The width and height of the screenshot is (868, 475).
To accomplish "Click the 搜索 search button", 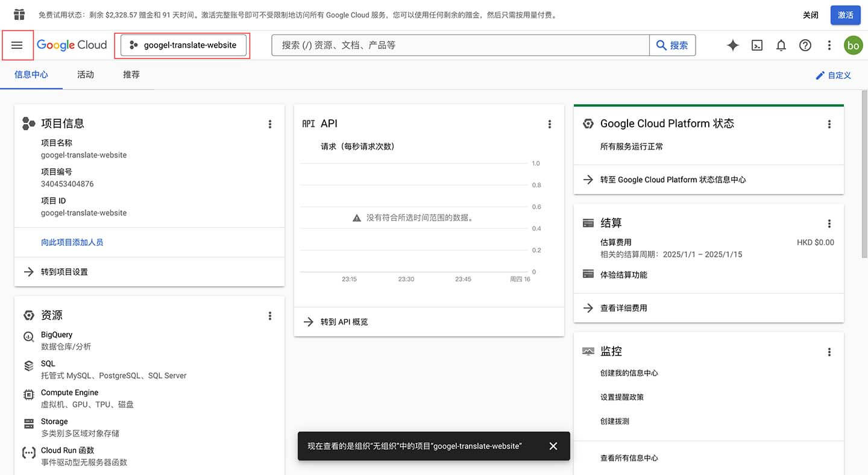I will [672, 45].
